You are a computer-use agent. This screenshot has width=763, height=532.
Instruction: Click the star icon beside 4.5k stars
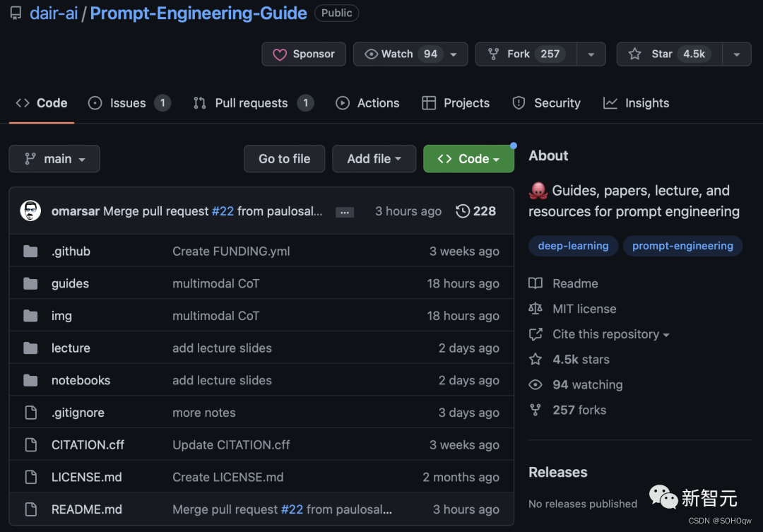(536, 359)
